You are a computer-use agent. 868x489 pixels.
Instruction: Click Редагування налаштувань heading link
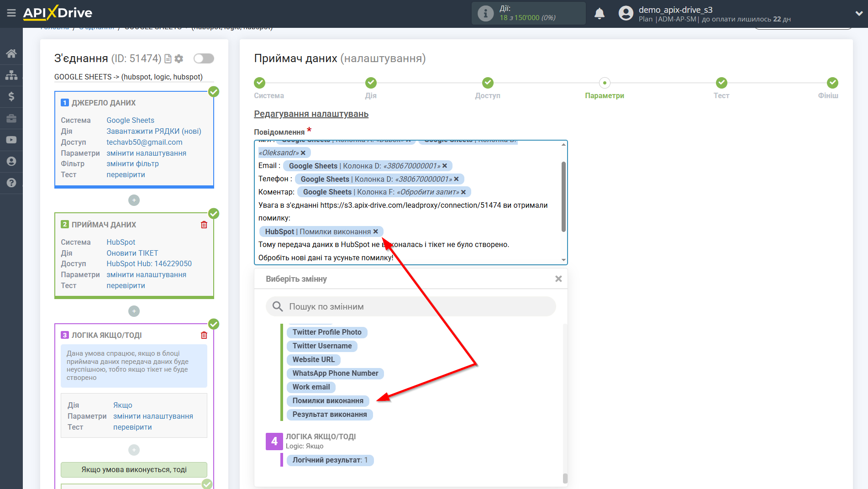[311, 114]
